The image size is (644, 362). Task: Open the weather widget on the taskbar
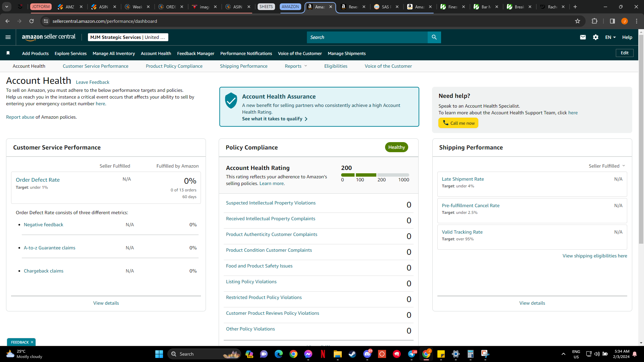click(24, 354)
